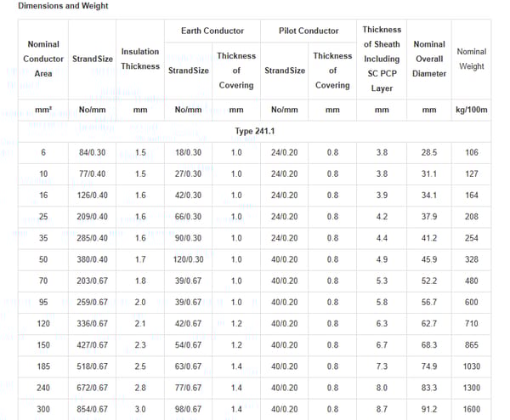This screenshot has height=420, width=510.
Task: Select the 'Pilot Conductor' column group header
Action: coord(309,31)
